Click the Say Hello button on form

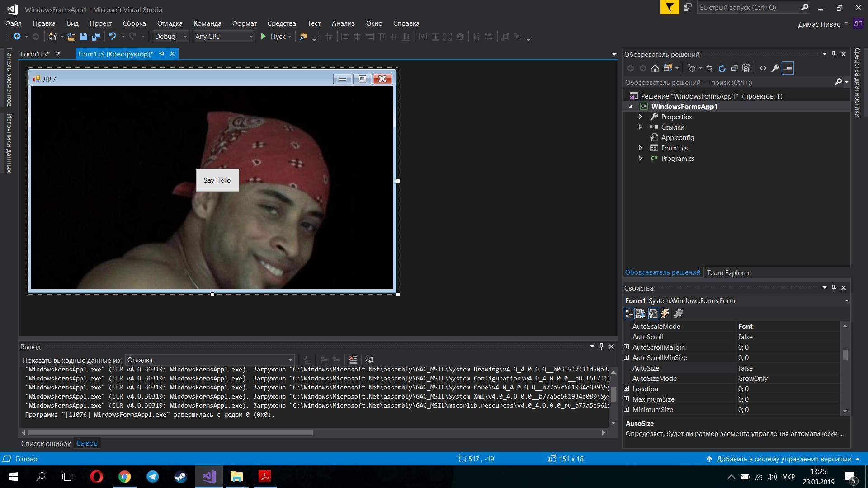click(217, 180)
